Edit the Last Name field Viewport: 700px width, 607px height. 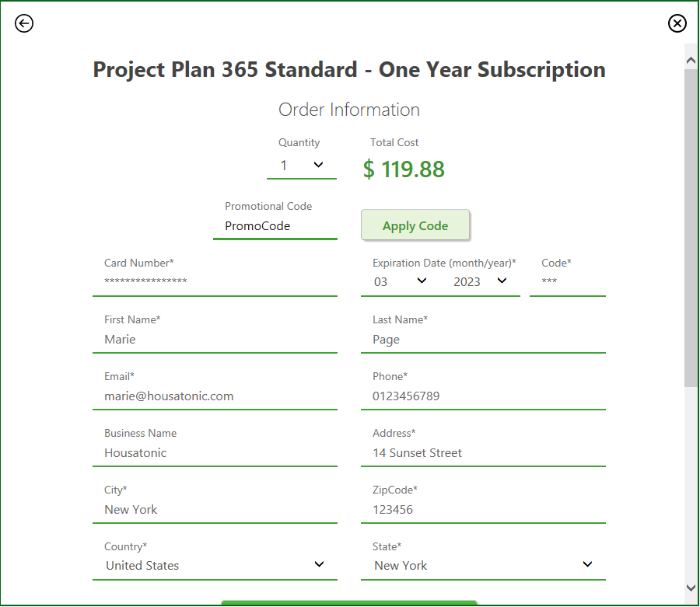click(x=483, y=340)
